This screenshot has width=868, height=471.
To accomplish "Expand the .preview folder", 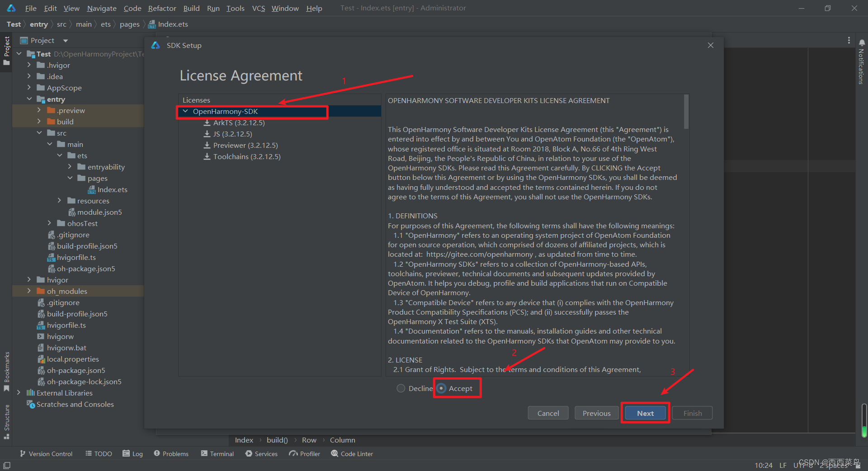I will pos(39,110).
